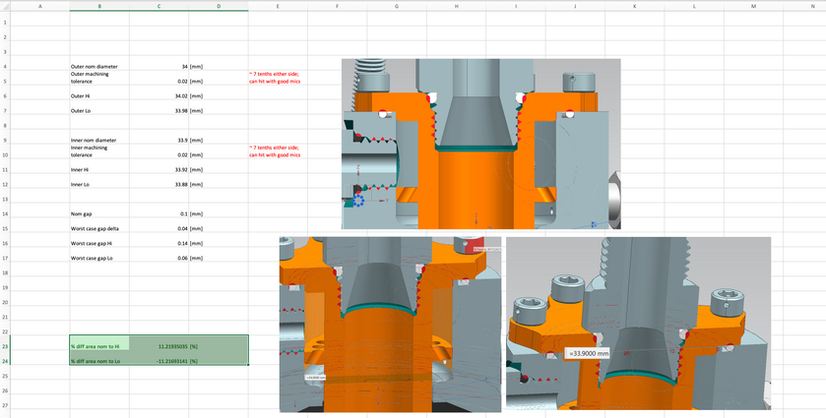Select the '% diff area nom to Hi' cell
The height and width of the screenshot is (418, 826).
(x=99, y=343)
